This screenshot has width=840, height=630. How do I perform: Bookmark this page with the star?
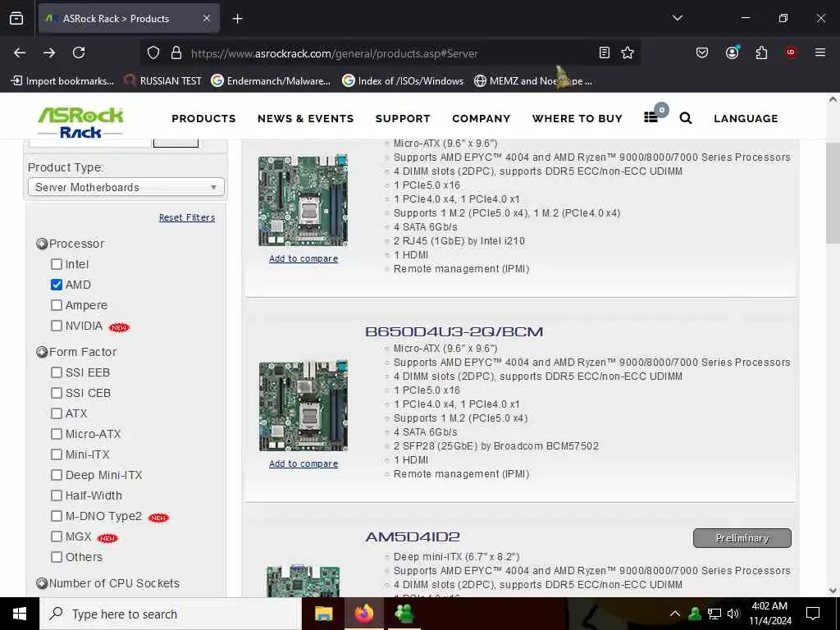pos(628,52)
